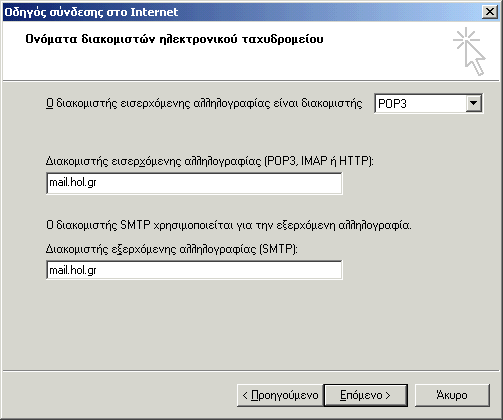Click the POP3 text inside combo box

(392, 104)
